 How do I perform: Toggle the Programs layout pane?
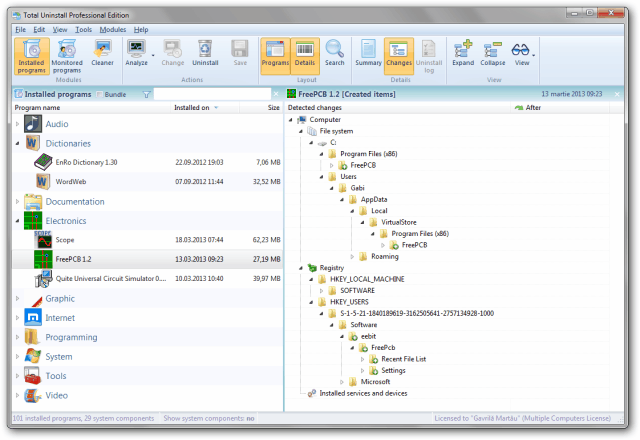(x=275, y=53)
